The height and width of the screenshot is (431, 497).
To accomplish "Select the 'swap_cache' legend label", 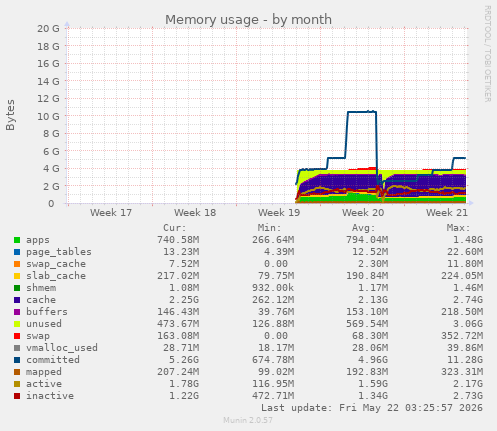I will (56, 264).
